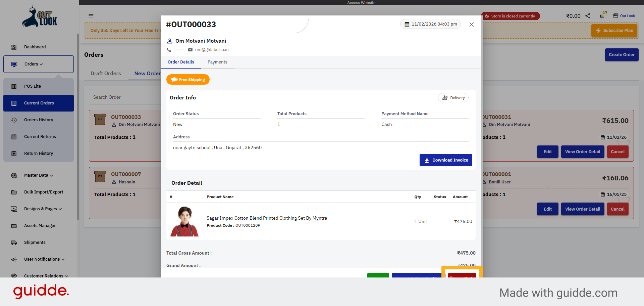Image resolution: width=644 pixels, height=306 pixels.
Task: Click the User Notifications megaphone icon
Action: 14,259
